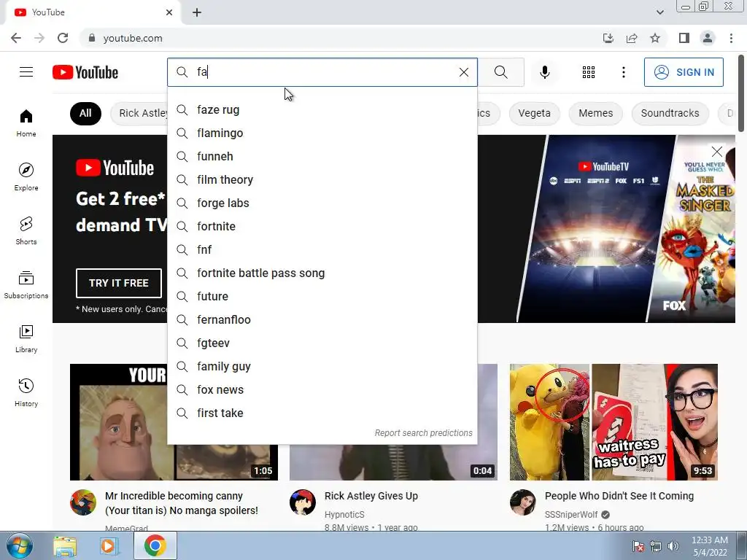Choose the 'fnf' suggestion
Viewport: 747px width, 560px height.
(322, 250)
